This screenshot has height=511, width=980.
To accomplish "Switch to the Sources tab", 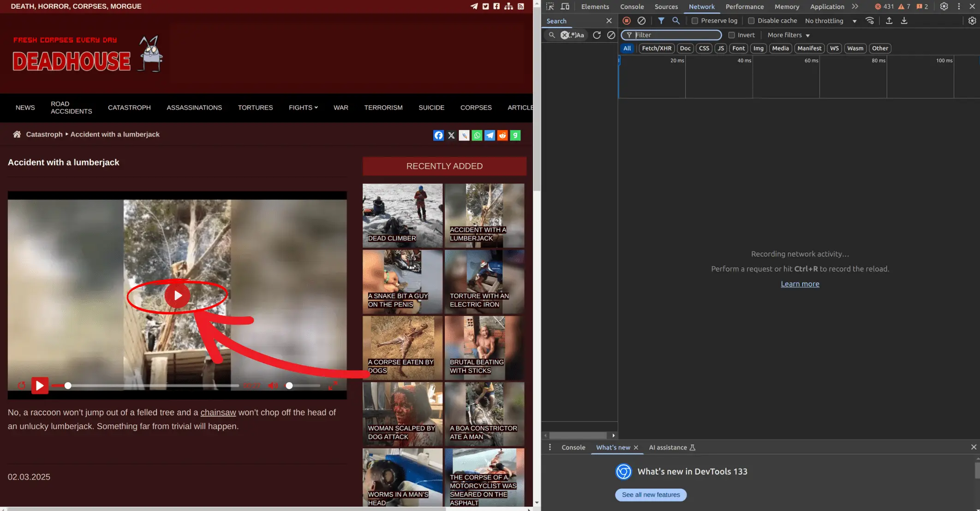I will point(666,6).
